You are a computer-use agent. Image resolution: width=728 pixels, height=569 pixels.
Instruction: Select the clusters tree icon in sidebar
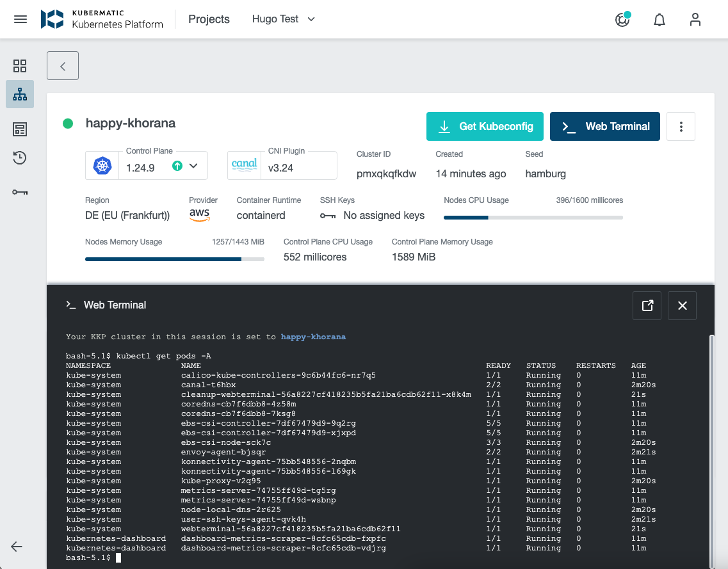(19, 94)
